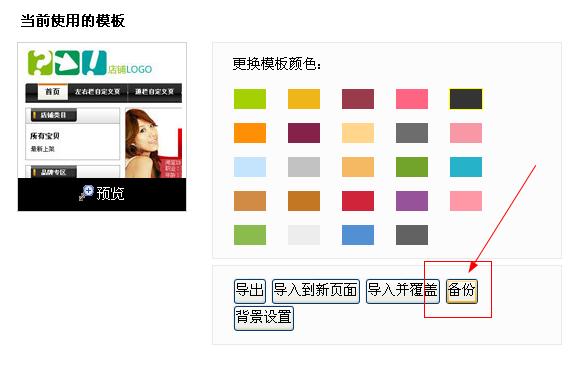Select the dark wine purple swatch

304,133
